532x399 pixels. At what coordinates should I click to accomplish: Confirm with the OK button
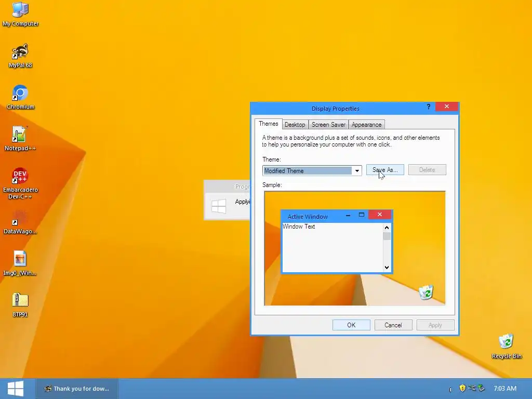[351, 325]
